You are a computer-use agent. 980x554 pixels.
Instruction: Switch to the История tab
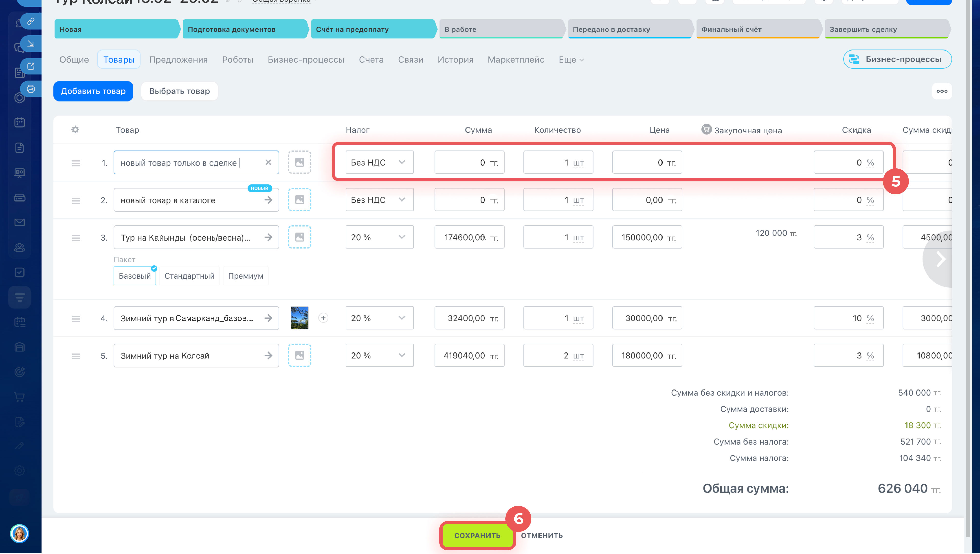455,60
